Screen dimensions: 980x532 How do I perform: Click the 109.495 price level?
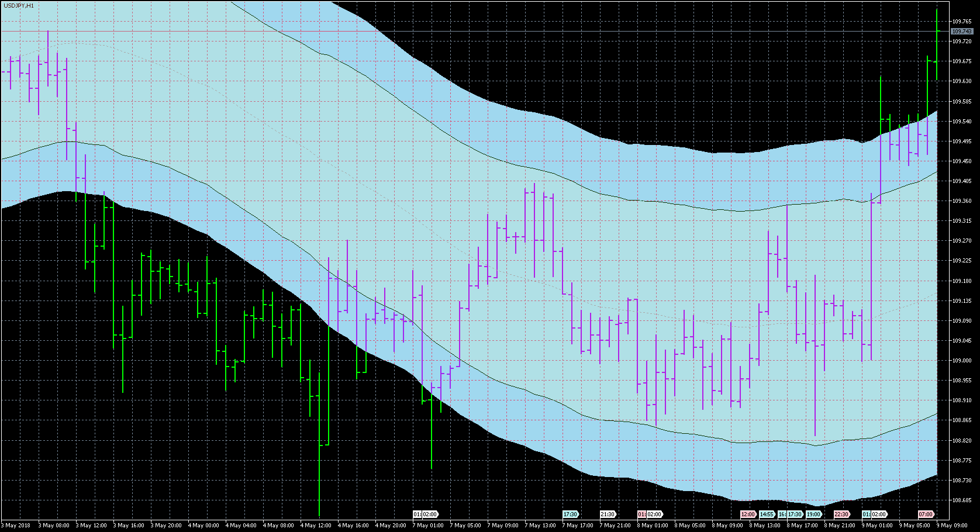[962, 141]
